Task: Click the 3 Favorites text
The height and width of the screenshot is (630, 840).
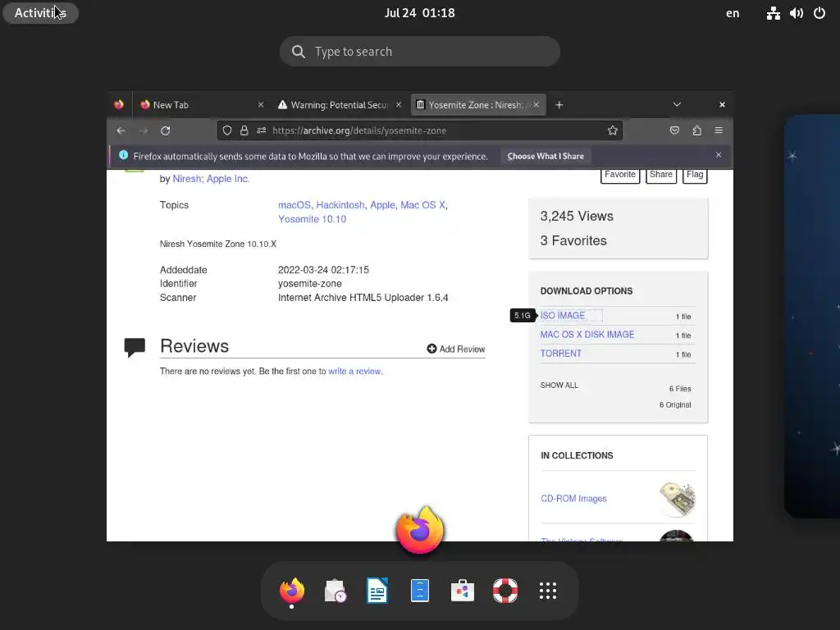Action: pyautogui.click(x=573, y=241)
